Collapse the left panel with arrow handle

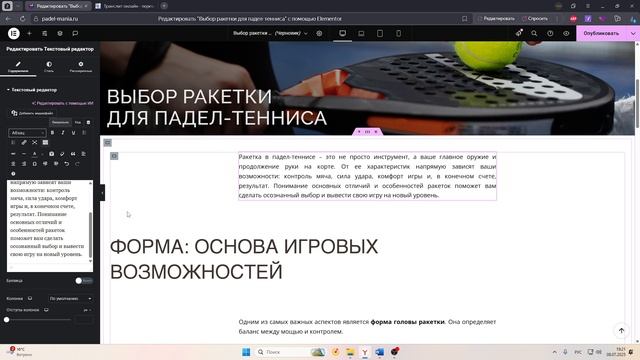102,192
